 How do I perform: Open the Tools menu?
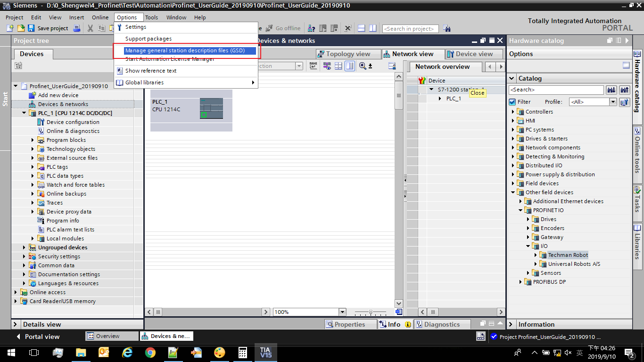[x=151, y=17]
